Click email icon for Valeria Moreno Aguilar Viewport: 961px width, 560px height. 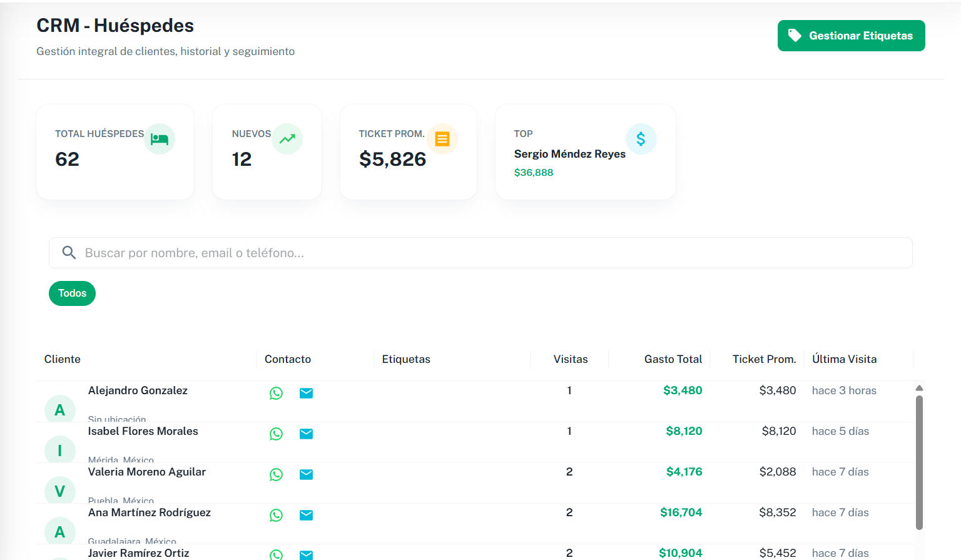(306, 474)
